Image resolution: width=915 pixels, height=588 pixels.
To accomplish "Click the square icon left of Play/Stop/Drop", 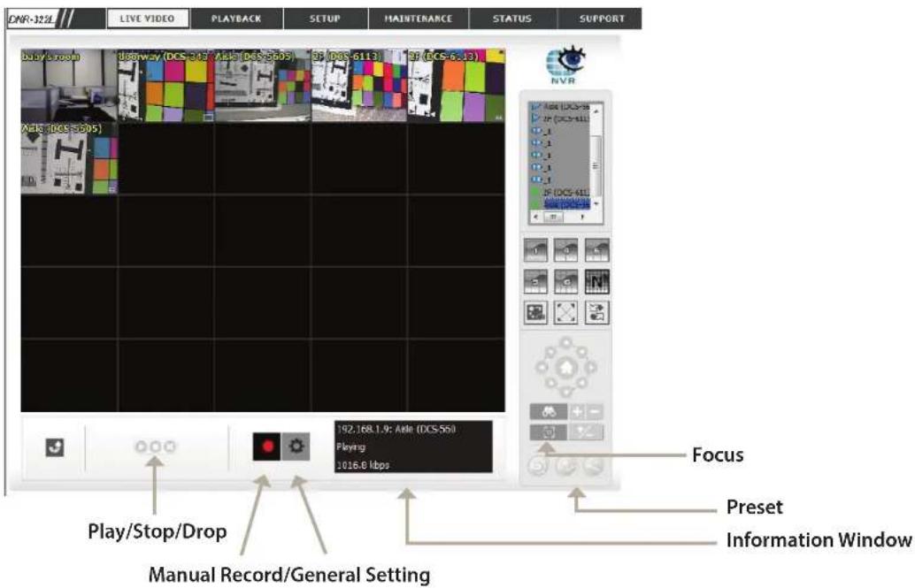I will tap(55, 448).
